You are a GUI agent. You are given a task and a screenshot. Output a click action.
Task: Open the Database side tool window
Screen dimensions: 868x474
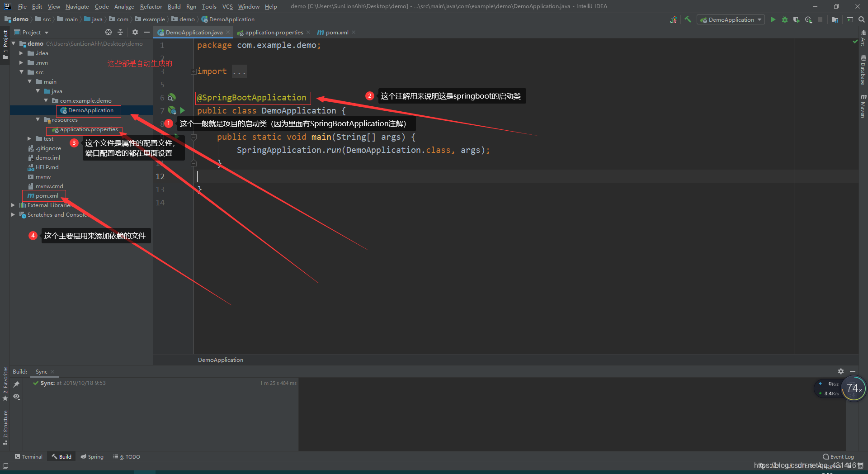coord(863,70)
